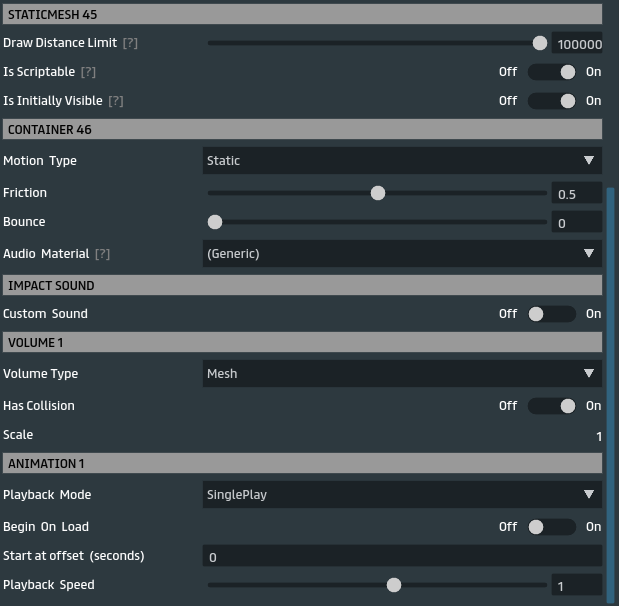
Task: Collapse the CONTAINER 46 section header
Action: [x=302, y=129]
